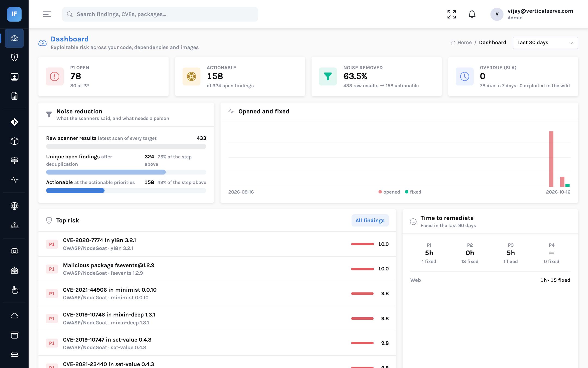
Task: Open the robot bot sidebar icon
Action: (14, 270)
